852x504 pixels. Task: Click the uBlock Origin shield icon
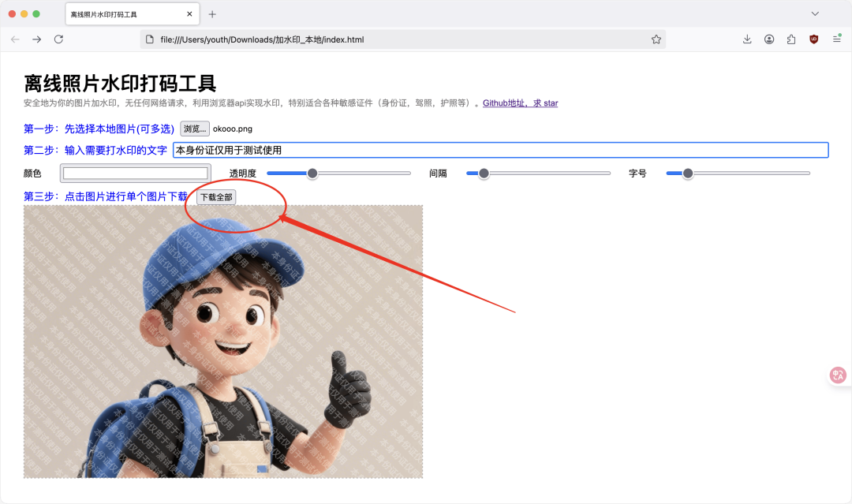pyautogui.click(x=813, y=38)
